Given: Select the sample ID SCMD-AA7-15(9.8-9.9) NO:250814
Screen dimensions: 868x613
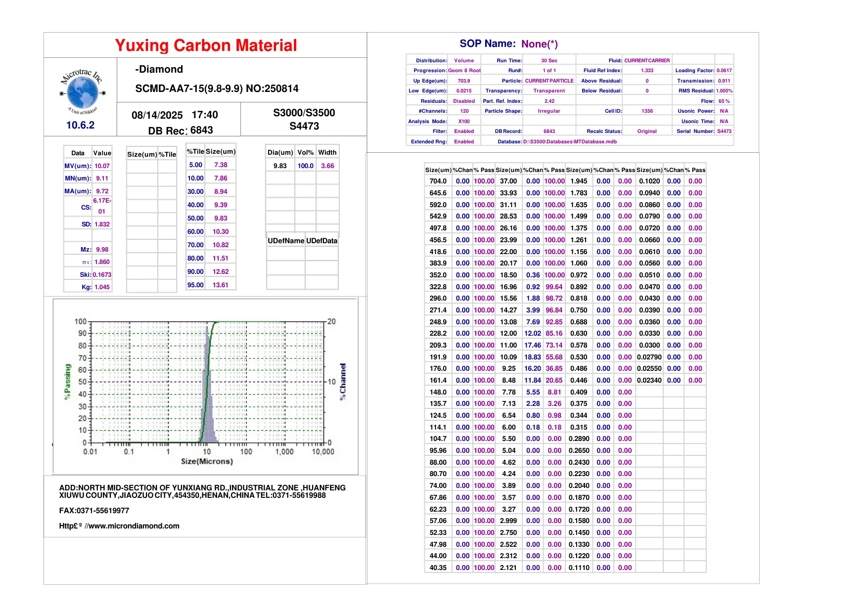Looking at the screenshot, I should pos(217,88).
